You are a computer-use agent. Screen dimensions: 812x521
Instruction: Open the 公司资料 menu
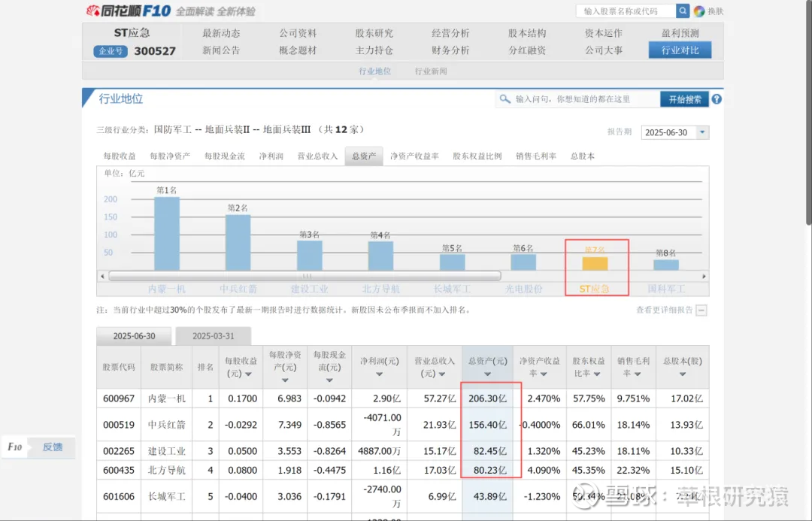[298, 33]
